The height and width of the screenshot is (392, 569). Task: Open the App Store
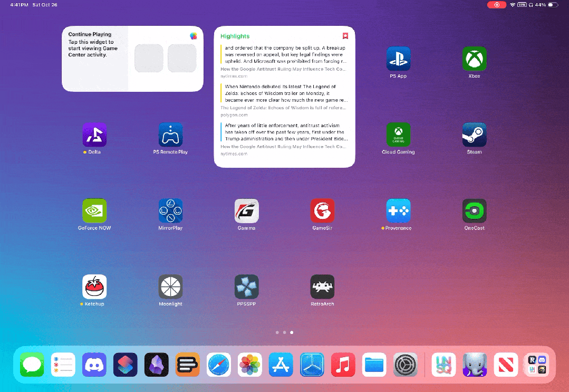281,365
